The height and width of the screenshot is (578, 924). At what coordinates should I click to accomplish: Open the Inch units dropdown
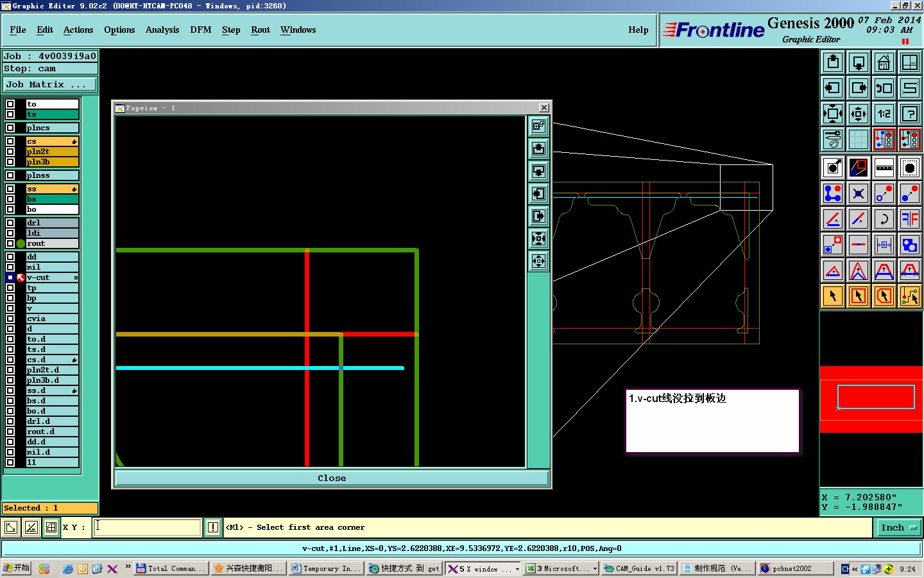(x=898, y=527)
